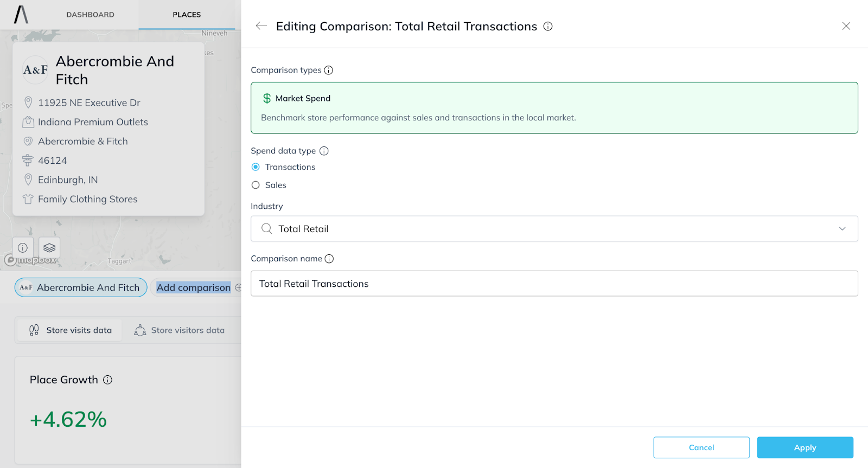Click info icon next to Comparison types
This screenshot has width=868, height=468.
tap(329, 70)
